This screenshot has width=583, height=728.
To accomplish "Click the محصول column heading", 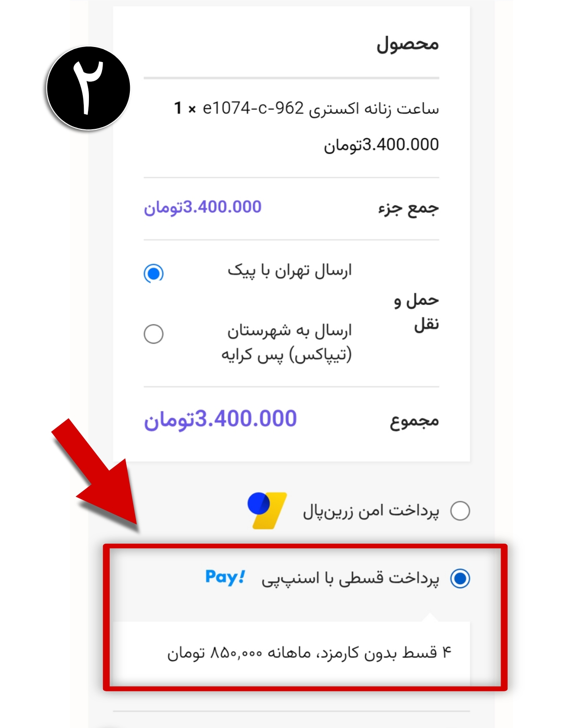I will (x=407, y=44).
